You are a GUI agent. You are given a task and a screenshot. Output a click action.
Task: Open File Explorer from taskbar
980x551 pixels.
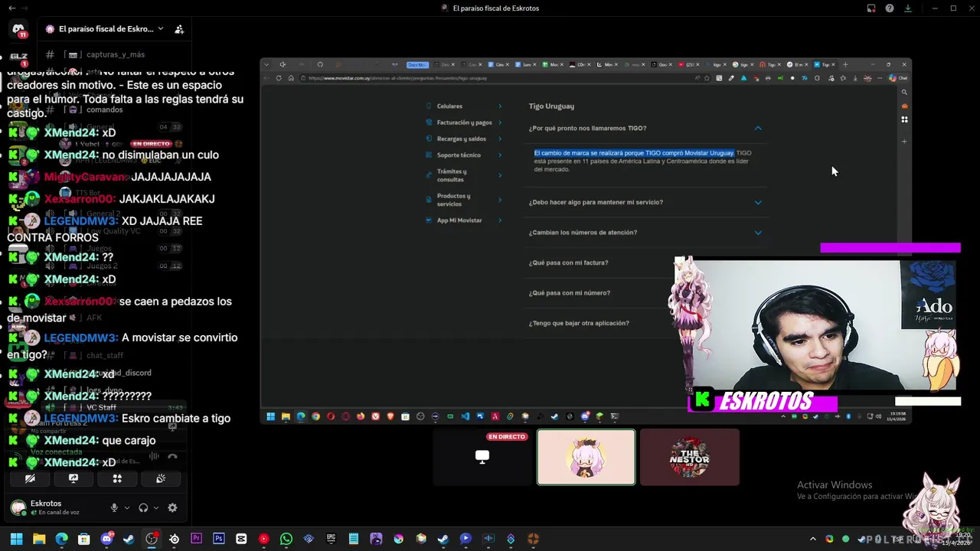click(39, 539)
